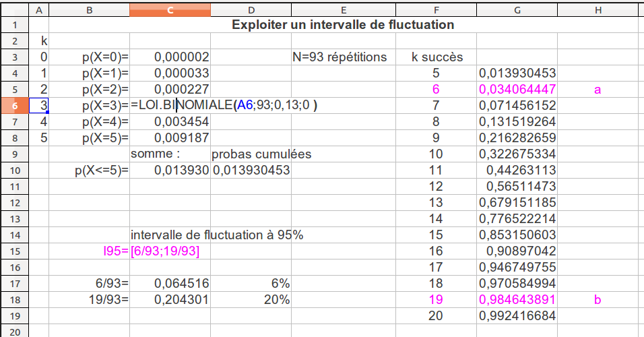Click the column A header

point(40,9)
